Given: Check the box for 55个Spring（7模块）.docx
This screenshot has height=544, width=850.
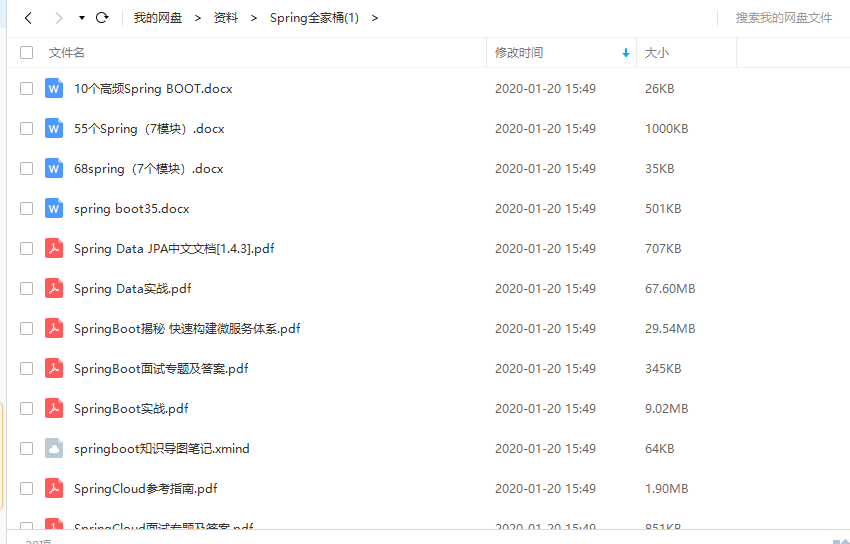Looking at the screenshot, I should (x=26, y=128).
